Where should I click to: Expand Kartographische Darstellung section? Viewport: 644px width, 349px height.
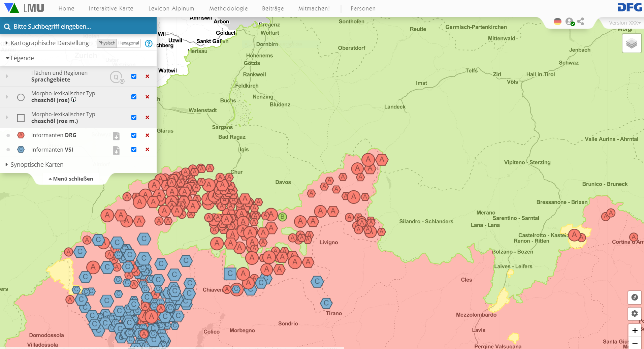tap(49, 43)
